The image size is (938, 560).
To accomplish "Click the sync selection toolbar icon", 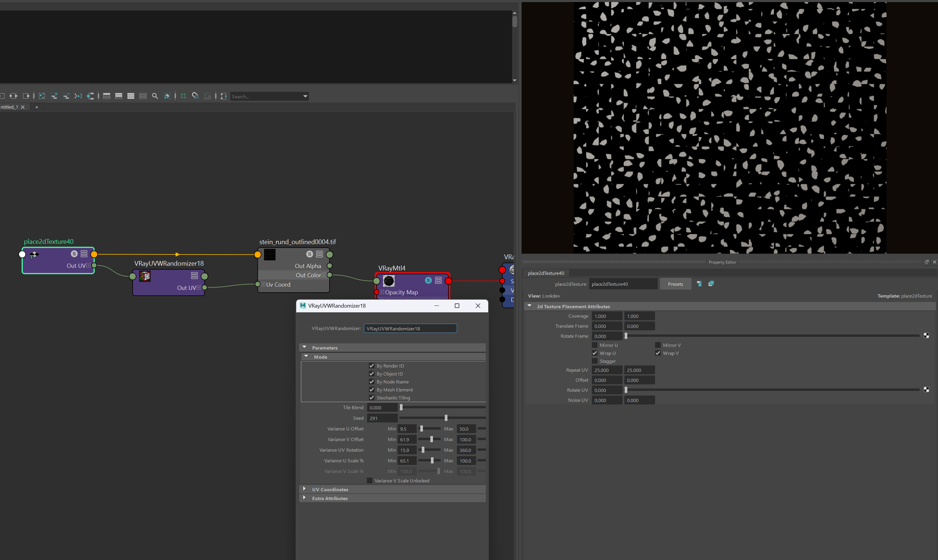I will [224, 96].
